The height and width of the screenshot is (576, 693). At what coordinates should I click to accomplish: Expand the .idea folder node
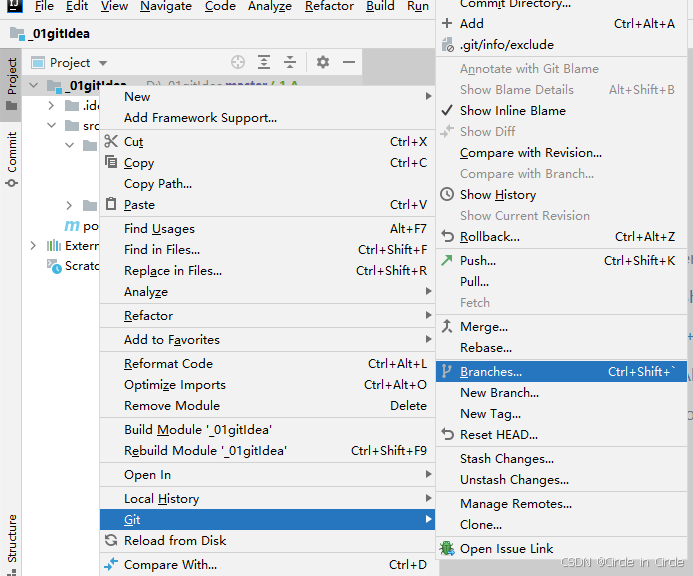click(51, 106)
